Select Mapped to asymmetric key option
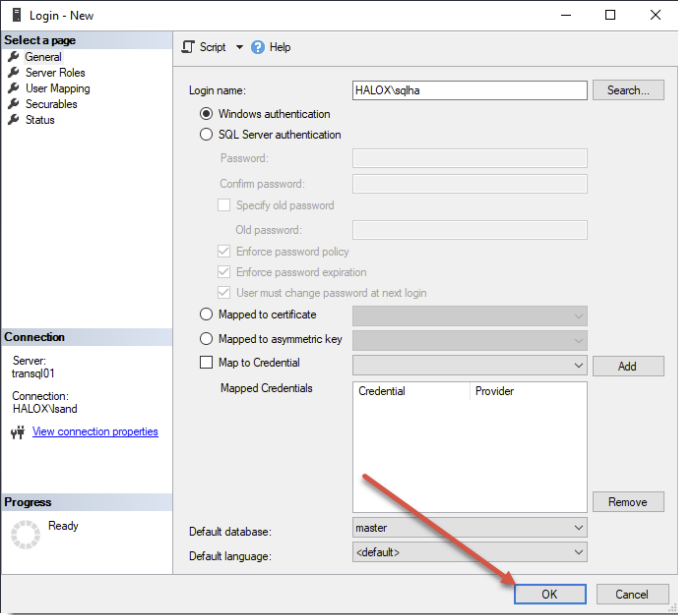This screenshot has height=615, width=678. tap(206, 339)
